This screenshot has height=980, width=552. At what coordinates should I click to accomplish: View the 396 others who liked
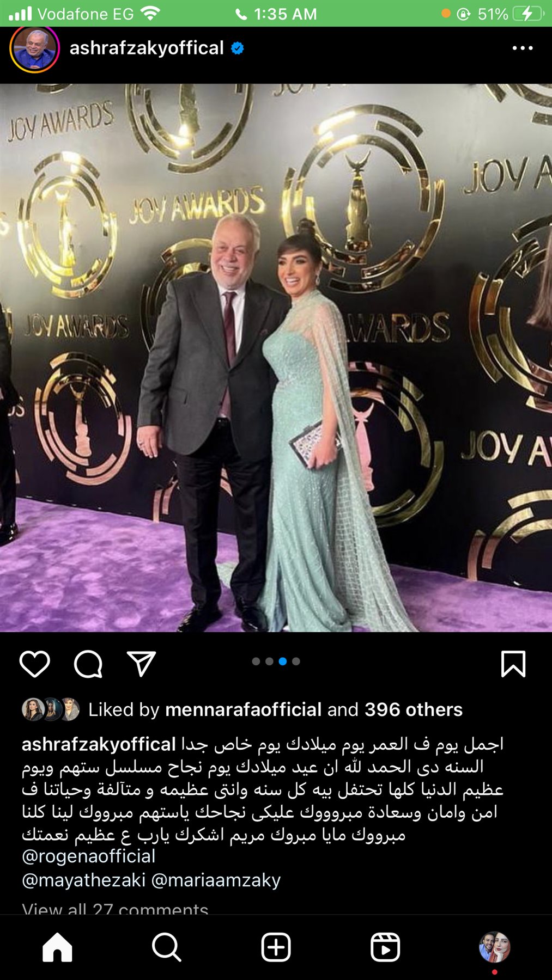pyautogui.click(x=414, y=709)
